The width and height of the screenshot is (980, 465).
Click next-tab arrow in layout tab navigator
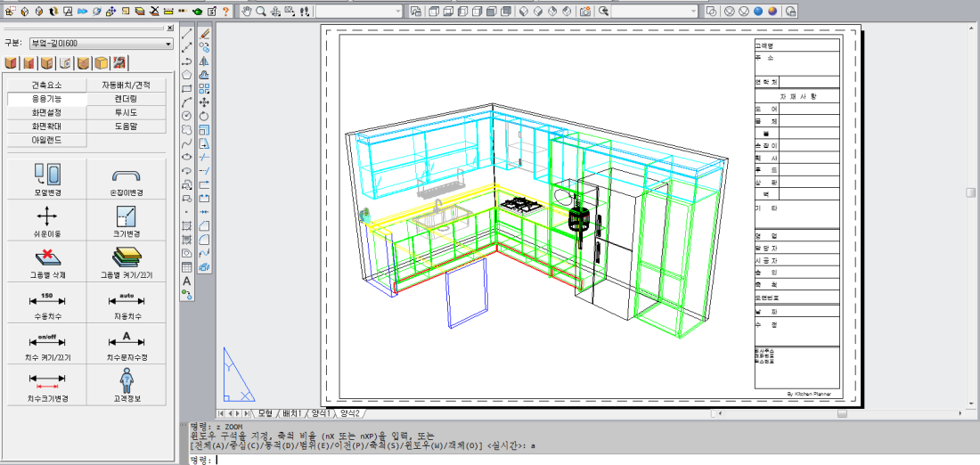click(239, 413)
